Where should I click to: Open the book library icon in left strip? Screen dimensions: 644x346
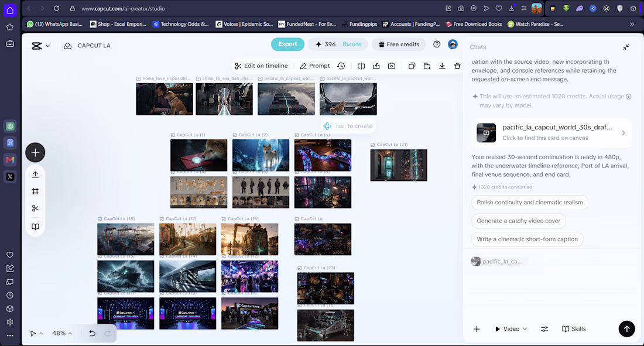pos(35,227)
